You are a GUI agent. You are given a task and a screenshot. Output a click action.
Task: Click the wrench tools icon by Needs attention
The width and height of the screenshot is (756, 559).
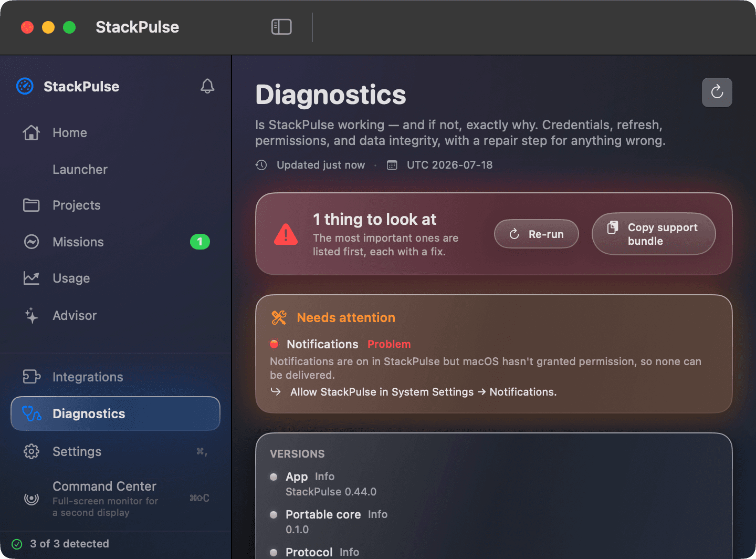click(279, 317)
